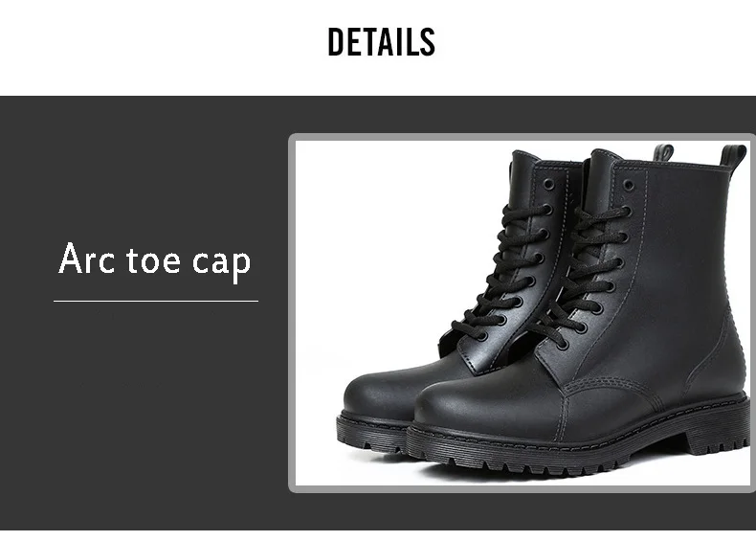Click the left pull loop behind tongue
This screenshot has width=756, height=541.
tap(663, 152)
